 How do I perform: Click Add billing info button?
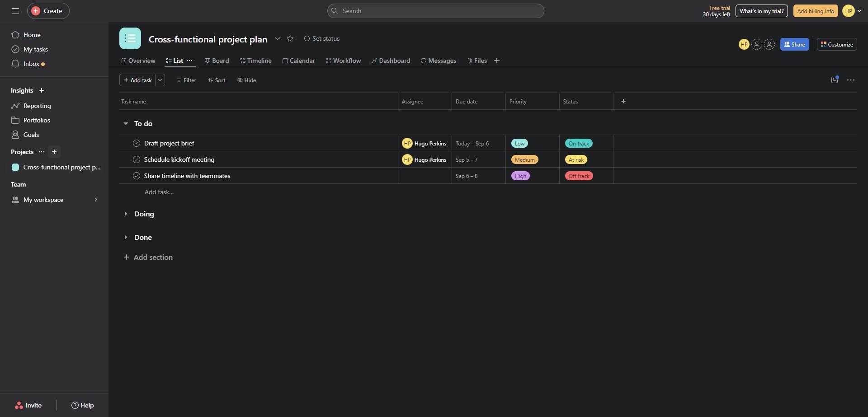pos(816,11)
